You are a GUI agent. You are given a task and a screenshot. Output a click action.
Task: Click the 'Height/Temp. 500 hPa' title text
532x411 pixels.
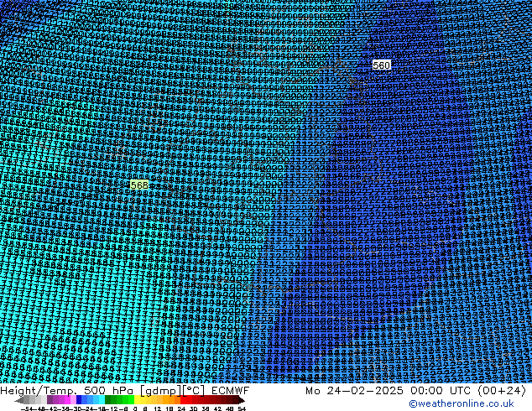67,391
